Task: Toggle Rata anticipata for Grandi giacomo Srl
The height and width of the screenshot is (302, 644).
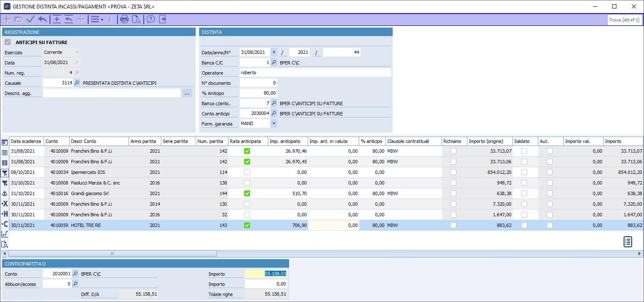Action: [x=247, y=193]
